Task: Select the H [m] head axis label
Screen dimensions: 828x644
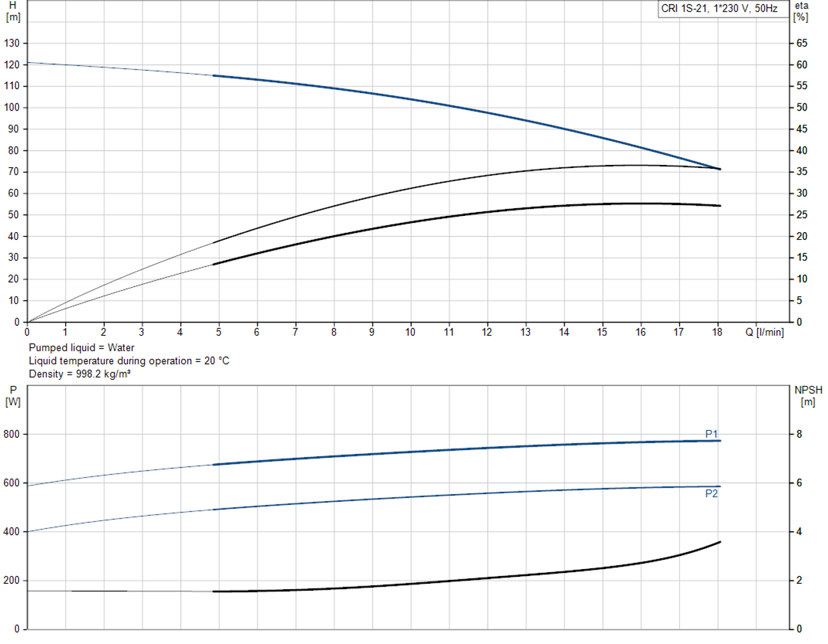Action: coord(13,11)
